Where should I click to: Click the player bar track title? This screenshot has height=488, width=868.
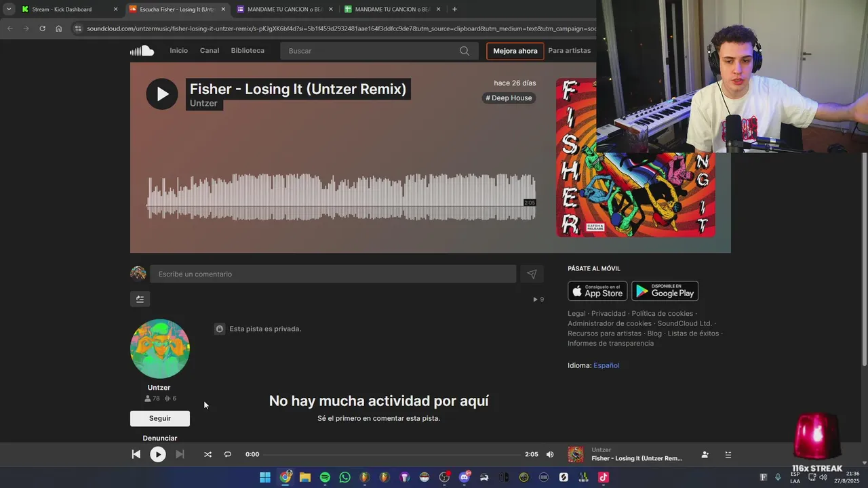tap(637, 459)
